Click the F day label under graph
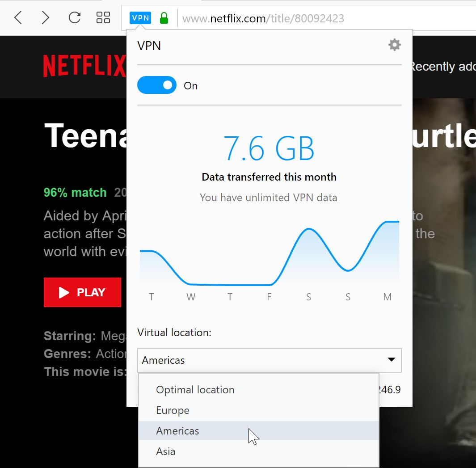Image resolution: width=476 pixels, height=468 pixels. (269, 297)
